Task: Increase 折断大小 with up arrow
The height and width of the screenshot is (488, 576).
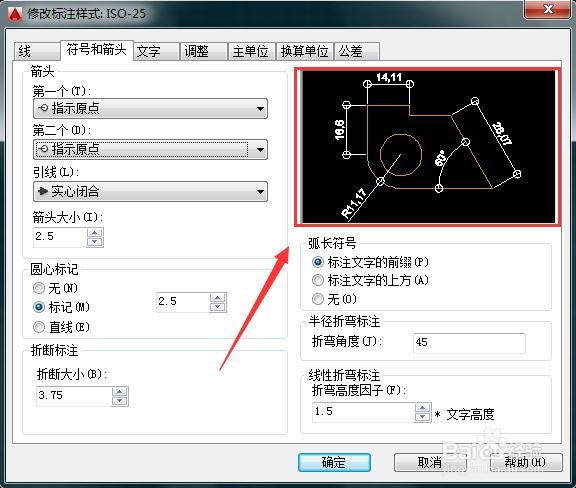Action: pyautogui.click(x=120, y=392)
